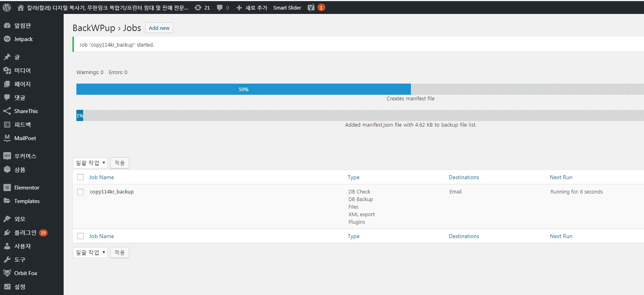Toggle select-all checkbox in table header
This screenshot has width=644, height=295.
coord(80,177)
